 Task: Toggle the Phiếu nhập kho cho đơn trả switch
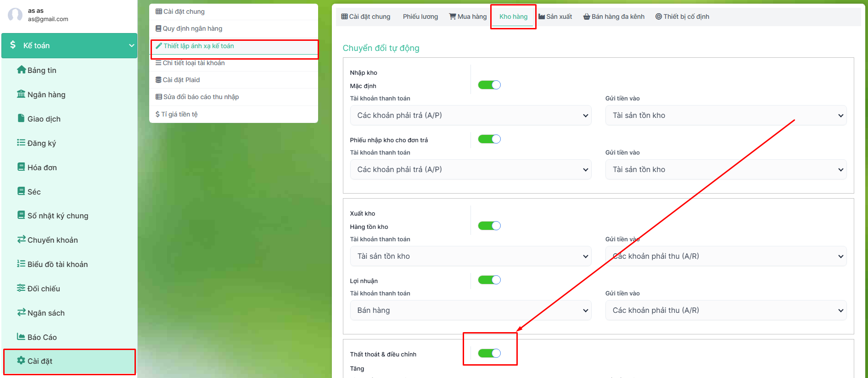coord(489,139)
